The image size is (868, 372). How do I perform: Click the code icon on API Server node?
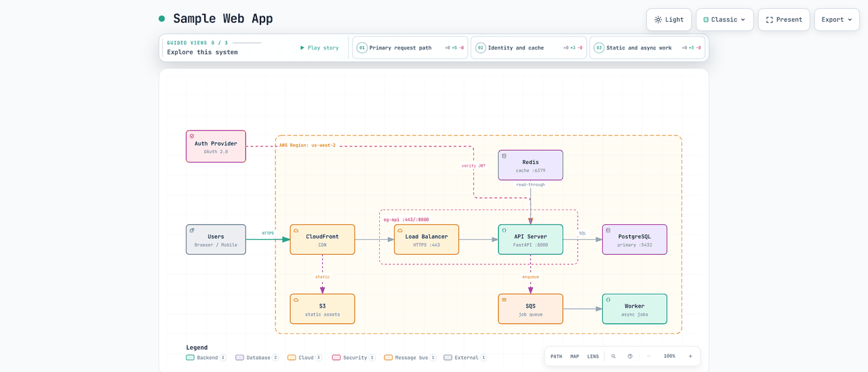point(504,230)
